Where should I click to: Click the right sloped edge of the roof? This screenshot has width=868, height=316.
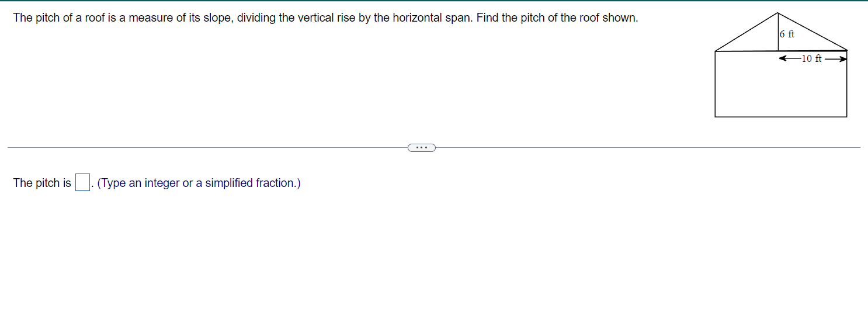(x=813, y=32)
